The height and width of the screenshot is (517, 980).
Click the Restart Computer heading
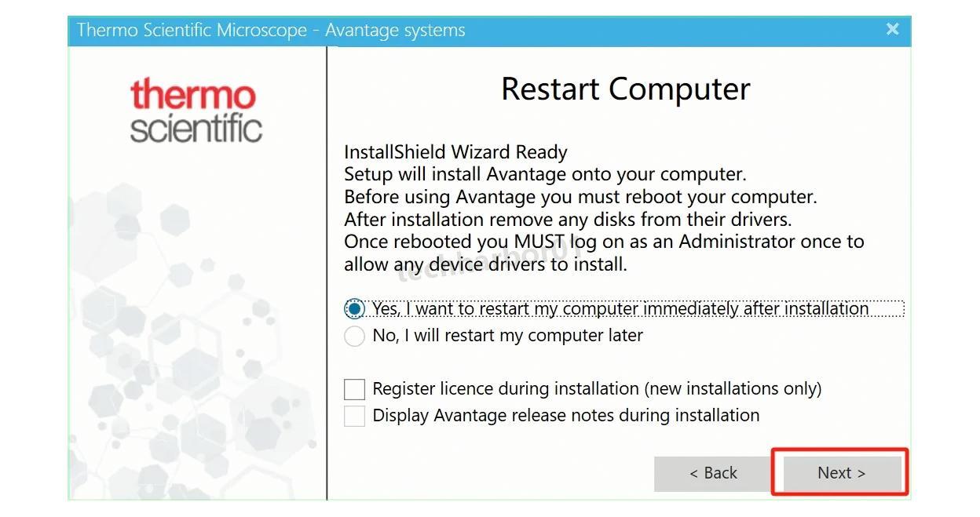(625, 89)
